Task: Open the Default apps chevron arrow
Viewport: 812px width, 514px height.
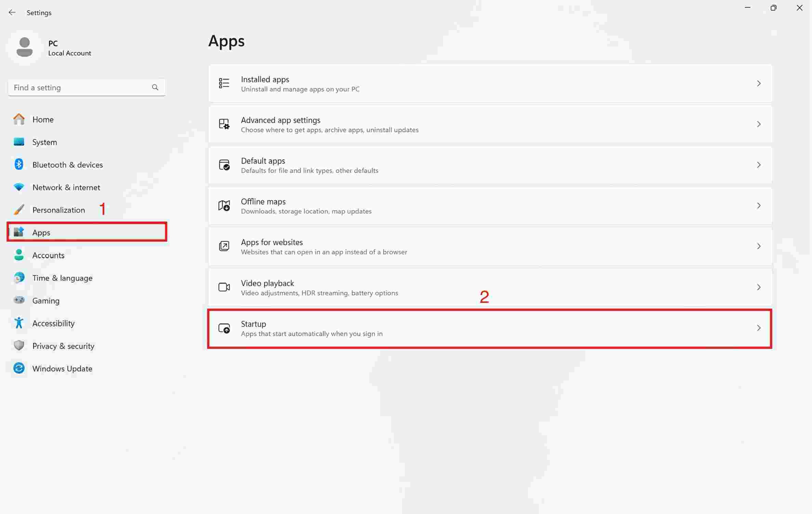Action: (758, 165)
